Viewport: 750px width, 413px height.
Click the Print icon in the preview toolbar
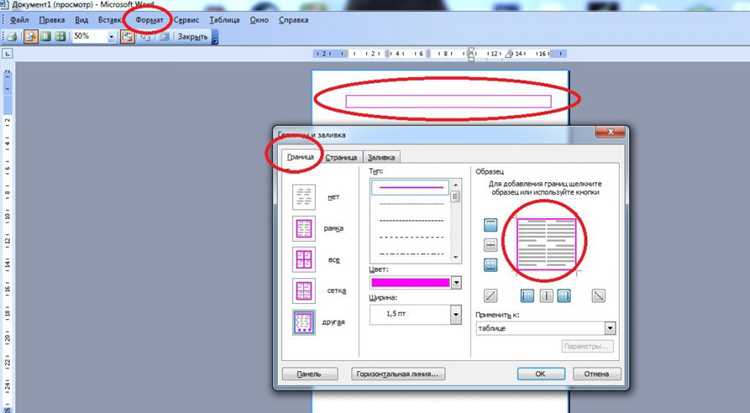(x=12, y=36)
